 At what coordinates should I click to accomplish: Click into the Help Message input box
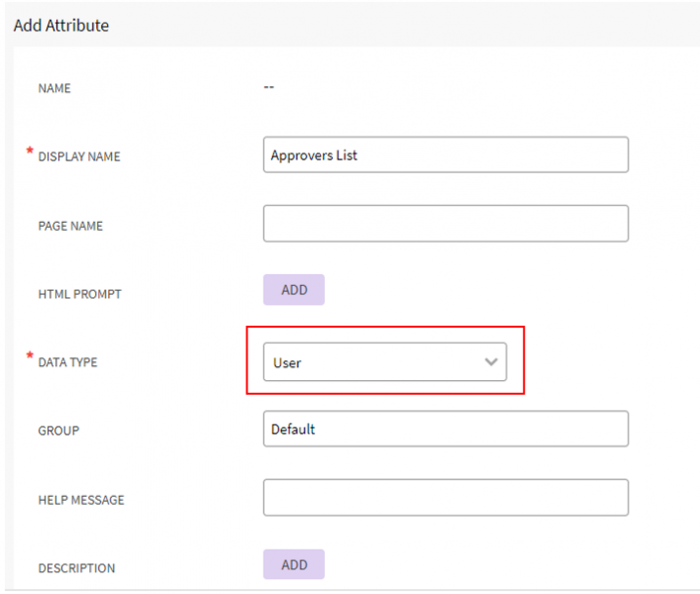click(446, 498)
